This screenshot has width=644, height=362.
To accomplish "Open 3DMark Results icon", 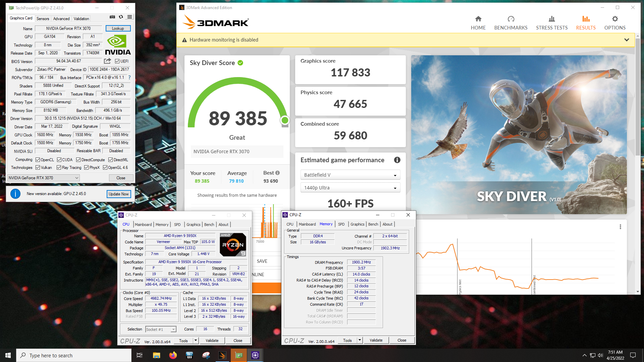I will pos(586,19).
